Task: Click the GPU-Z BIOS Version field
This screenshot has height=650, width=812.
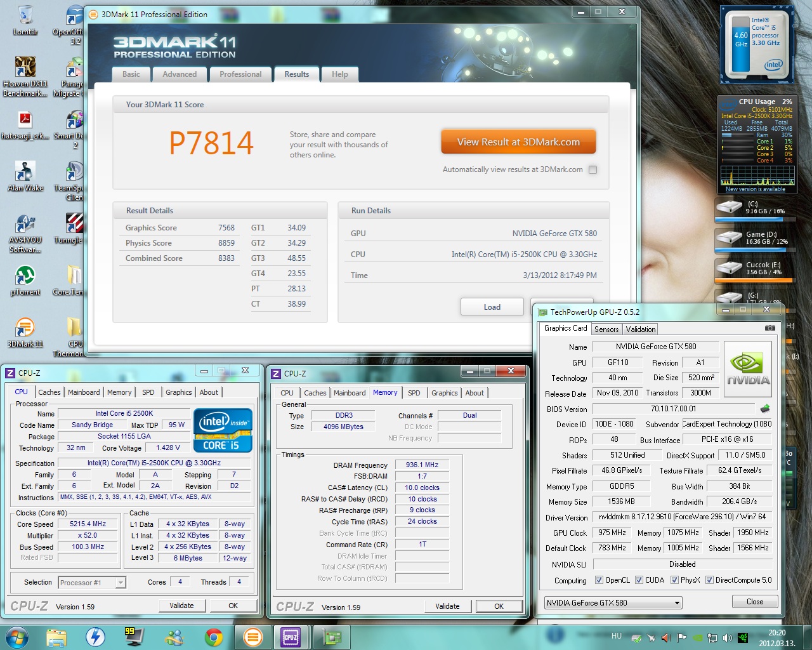Action: (673, 409)
